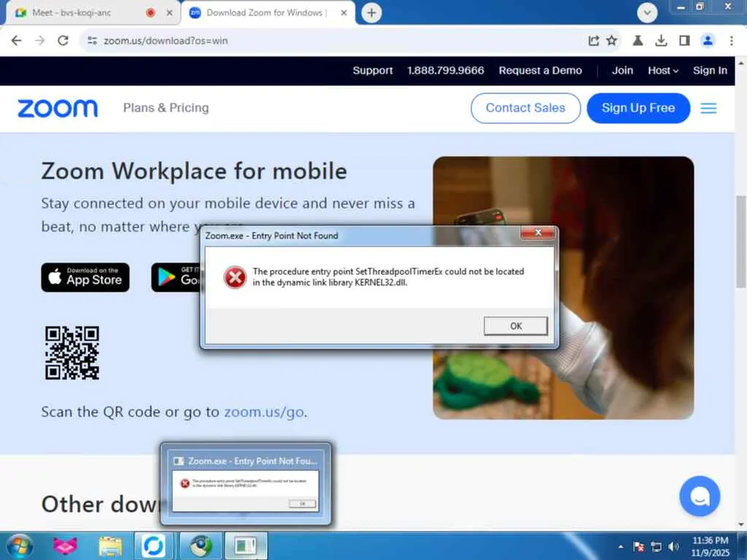Open the Chrome profile avatar
The image size is (747, 560).
point(708,41)
